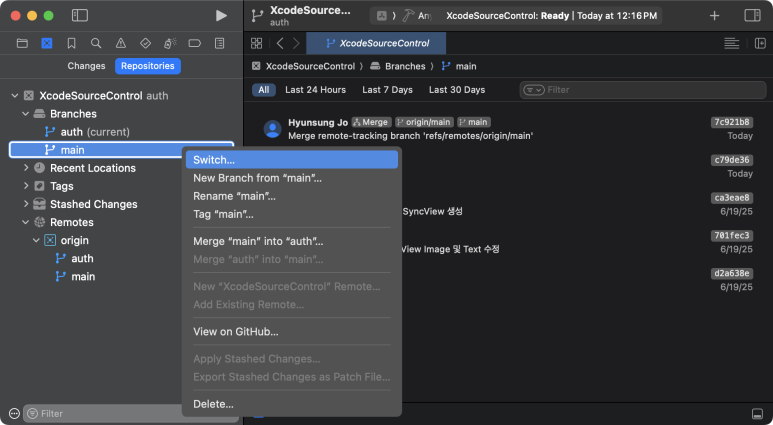The image size is (773, 425).
Task: Click the plus Library button
Action: (714, 16)
